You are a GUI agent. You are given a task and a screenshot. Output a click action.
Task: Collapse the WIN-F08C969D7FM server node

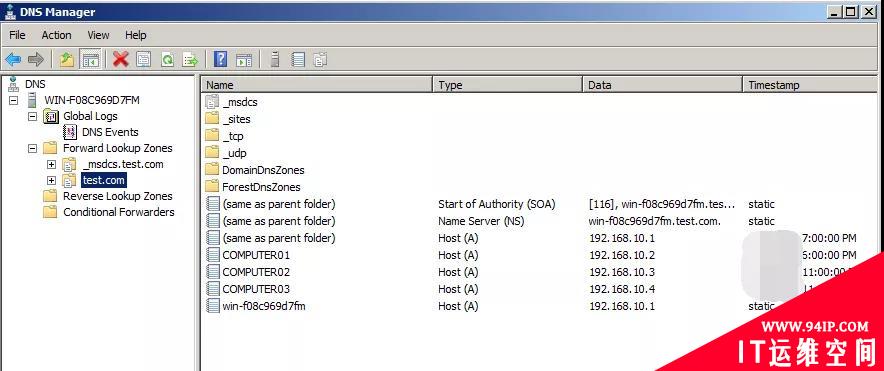click(x=14, y=100)
